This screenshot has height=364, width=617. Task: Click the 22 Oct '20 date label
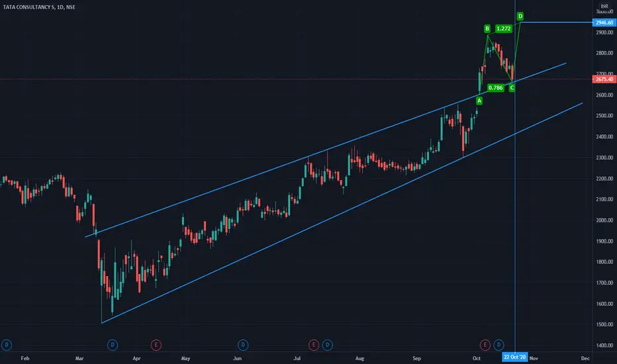[514, 357]
